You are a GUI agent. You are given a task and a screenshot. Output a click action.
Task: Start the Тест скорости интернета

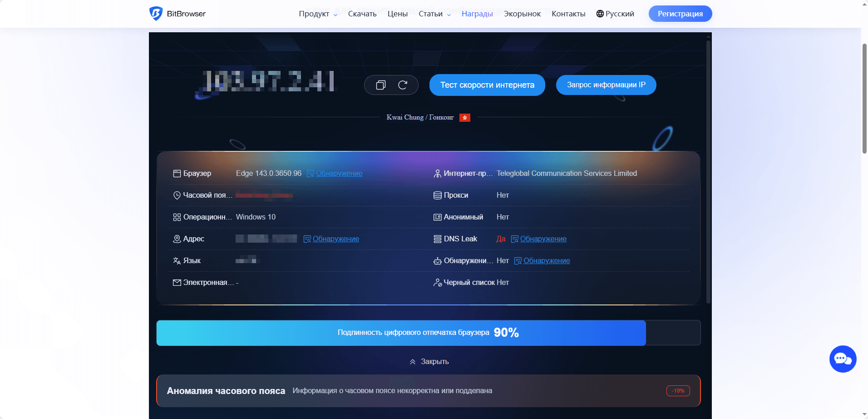[x=487, y=85]
